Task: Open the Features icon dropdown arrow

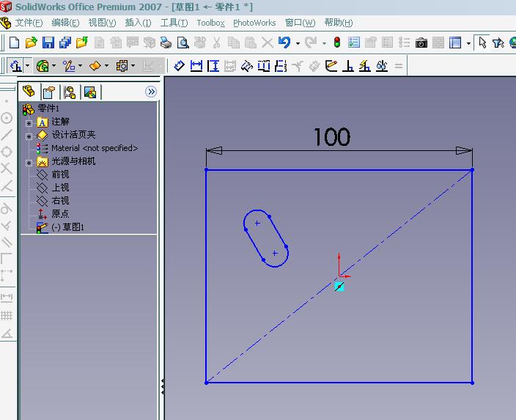Action: [x=54, y=66]
